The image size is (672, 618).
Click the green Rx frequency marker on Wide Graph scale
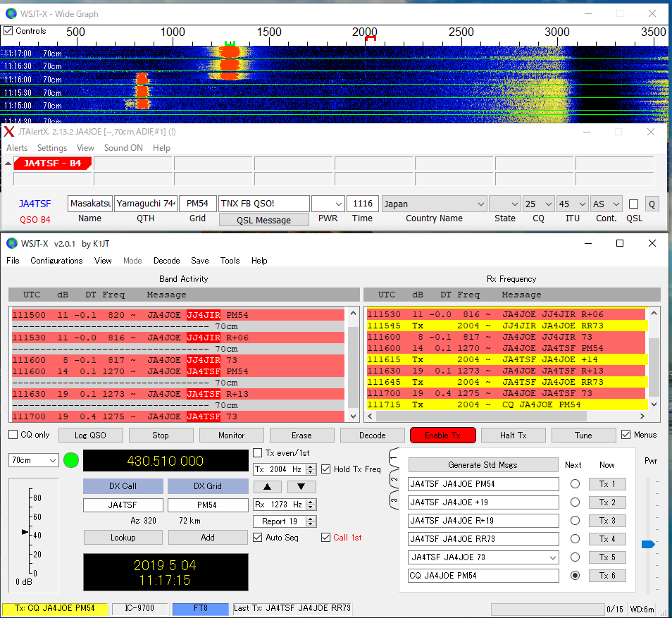pyautogui.click(x=230, y=43)
